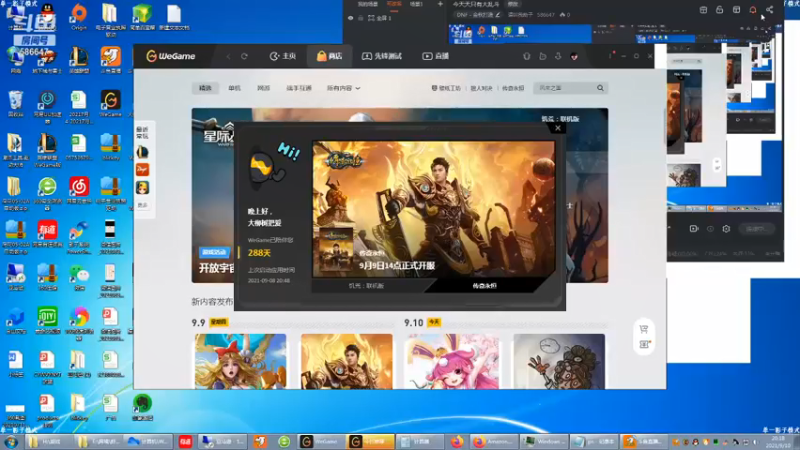
Task: Click 更多 in recent games sidebar
Action: [x=142, y=205]
